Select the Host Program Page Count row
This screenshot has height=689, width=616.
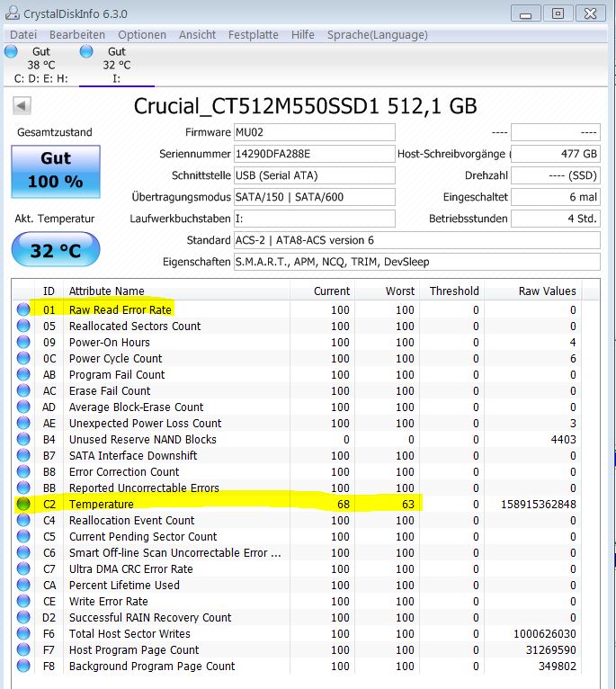tap(297, 650)
